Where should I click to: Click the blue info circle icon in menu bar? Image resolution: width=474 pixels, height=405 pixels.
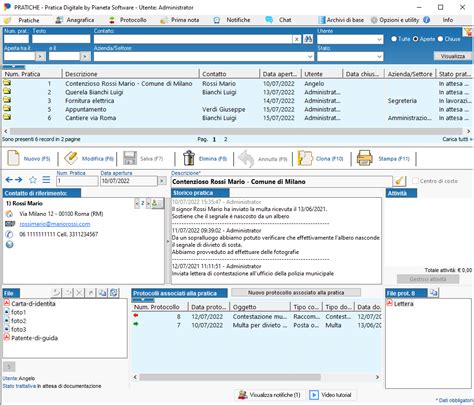[x=426, y=20]
